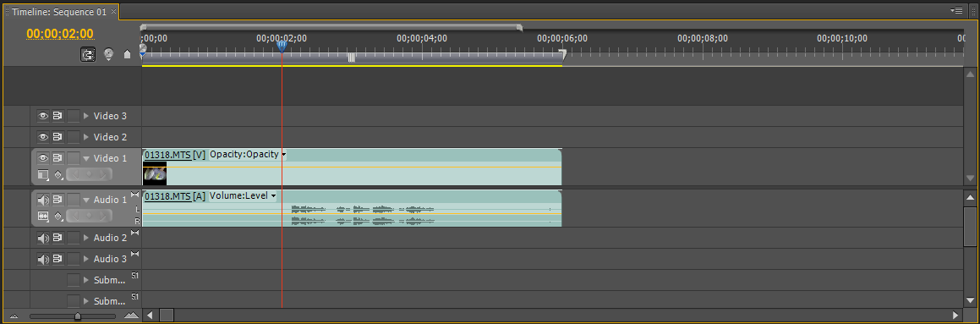Open waveform display style on Audio 1
This screenshot has height=324, width=980.
(43, 216)
